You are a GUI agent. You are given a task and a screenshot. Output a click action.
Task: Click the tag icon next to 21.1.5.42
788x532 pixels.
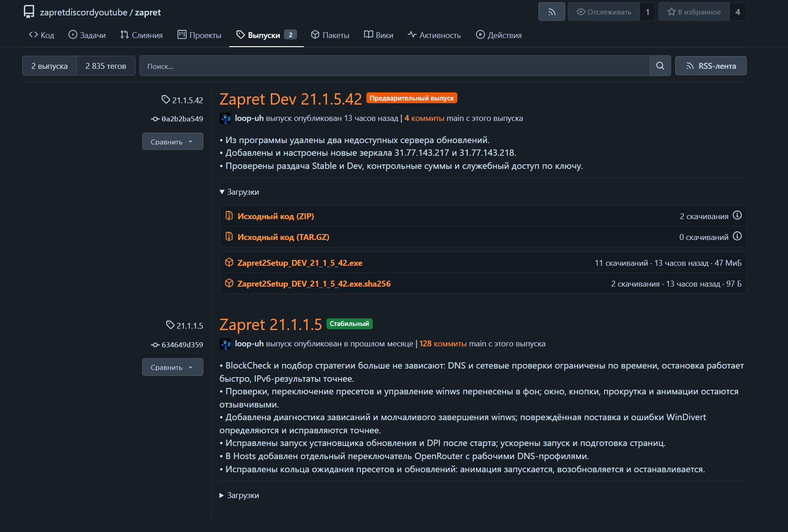click(x=166, y=100)
